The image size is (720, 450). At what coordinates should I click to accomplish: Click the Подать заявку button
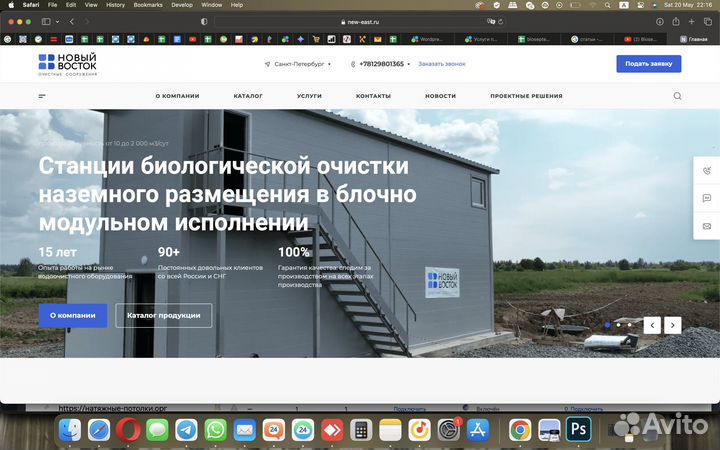point(648,64)
